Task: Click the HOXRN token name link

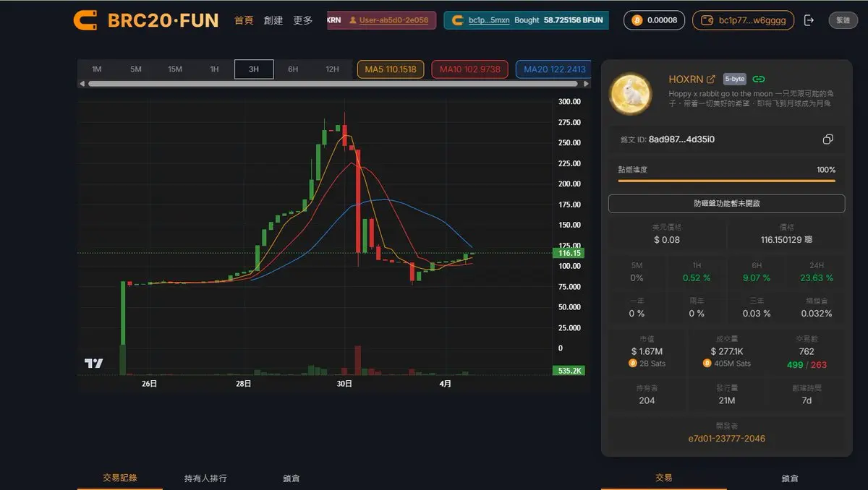Action: [686, 79]
